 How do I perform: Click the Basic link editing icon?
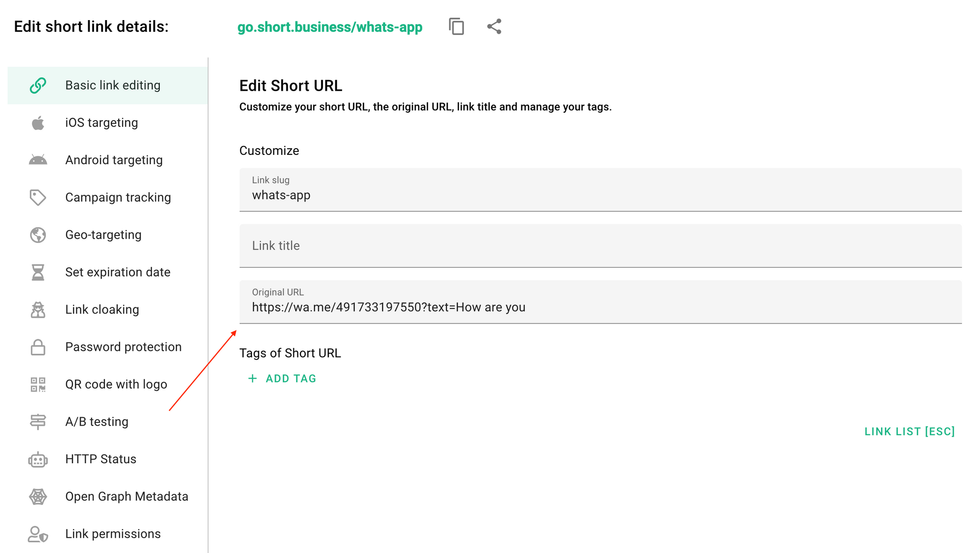coord(39,85)
